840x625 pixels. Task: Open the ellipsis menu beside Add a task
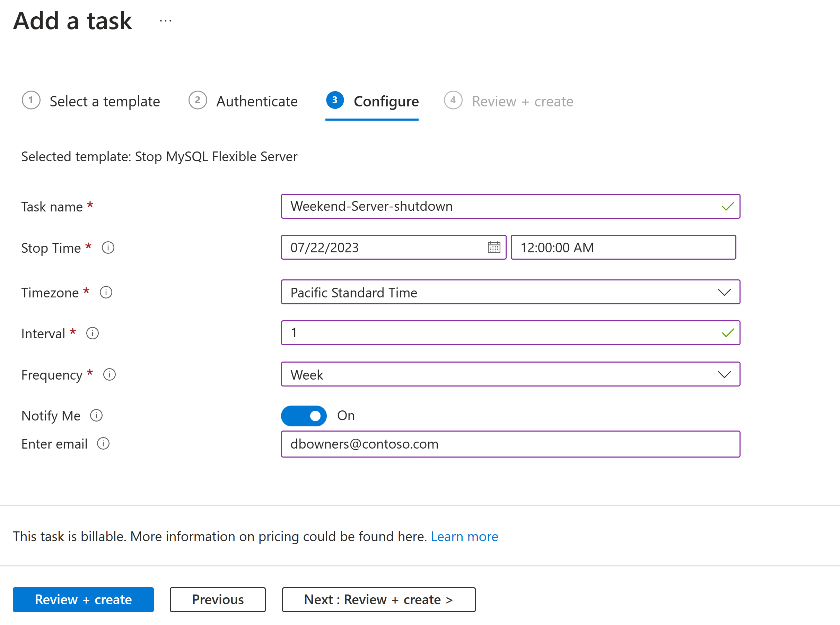(165, 21)
